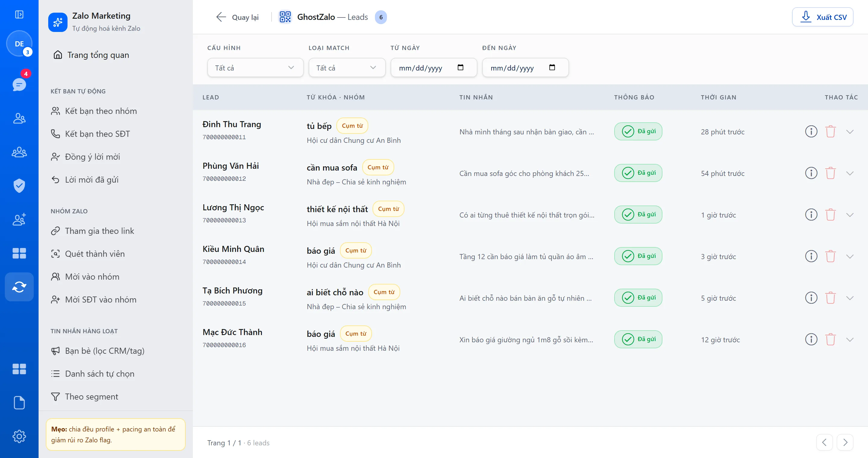Viewport: 868px width, 458px height.
Task: Open calendar picker for Từ ngày
Action: 460,67
